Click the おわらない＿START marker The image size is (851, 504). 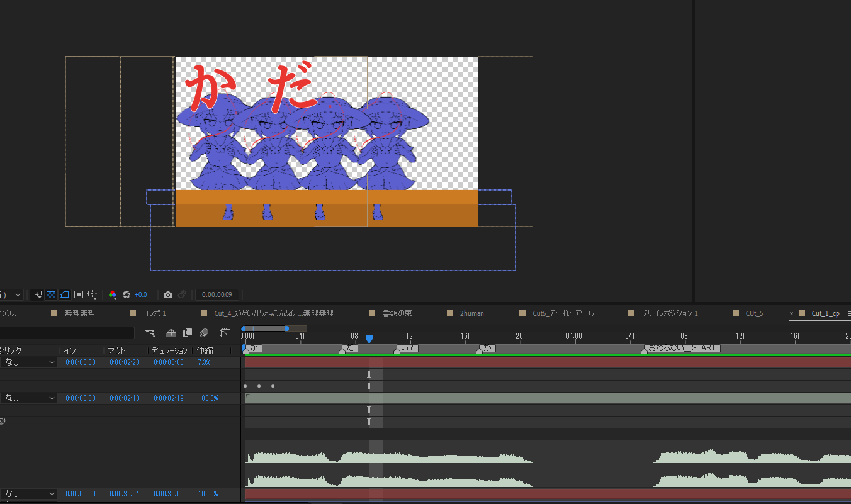pos(681,348)
